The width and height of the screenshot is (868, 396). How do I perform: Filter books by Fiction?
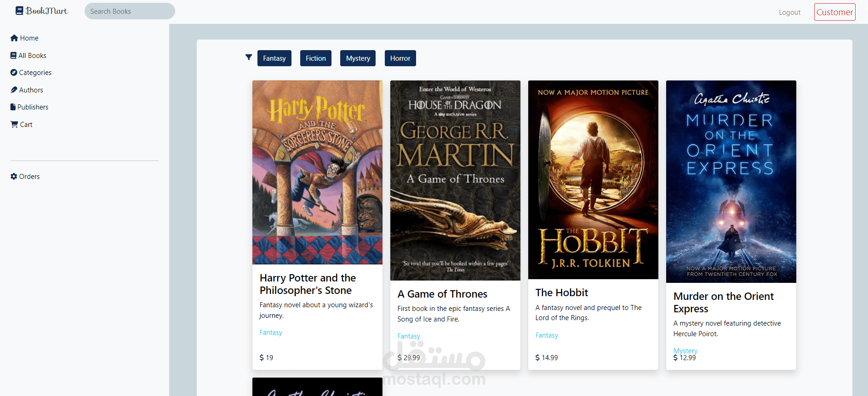click(316, 58)
